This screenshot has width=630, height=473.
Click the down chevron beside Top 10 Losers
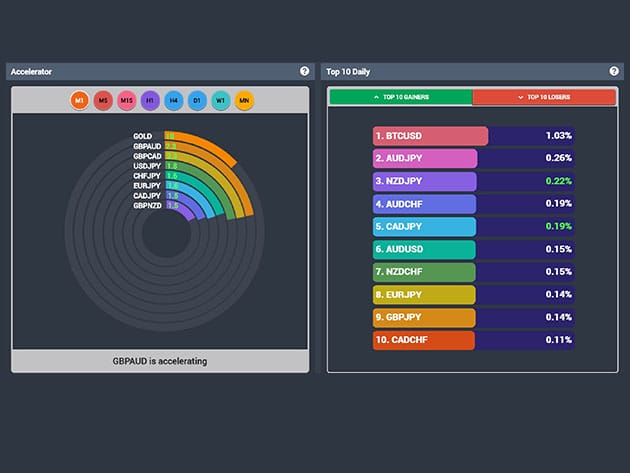pyautogui.click(x=521, y=97)
